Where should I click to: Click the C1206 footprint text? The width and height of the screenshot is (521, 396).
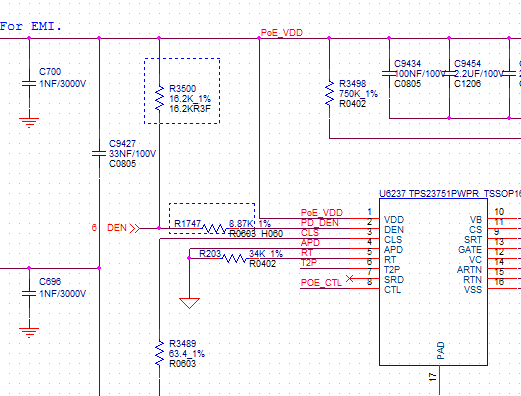click(x=467, y=84)
